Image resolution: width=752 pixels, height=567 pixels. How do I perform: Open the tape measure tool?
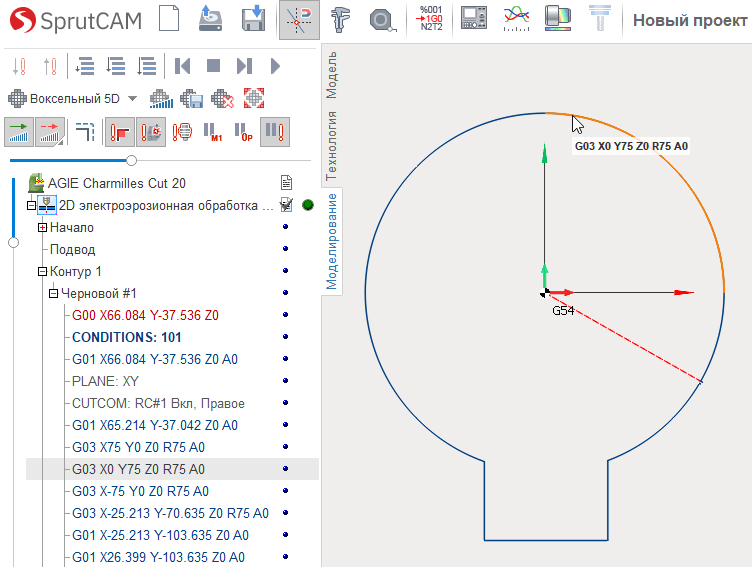point(383,20)
